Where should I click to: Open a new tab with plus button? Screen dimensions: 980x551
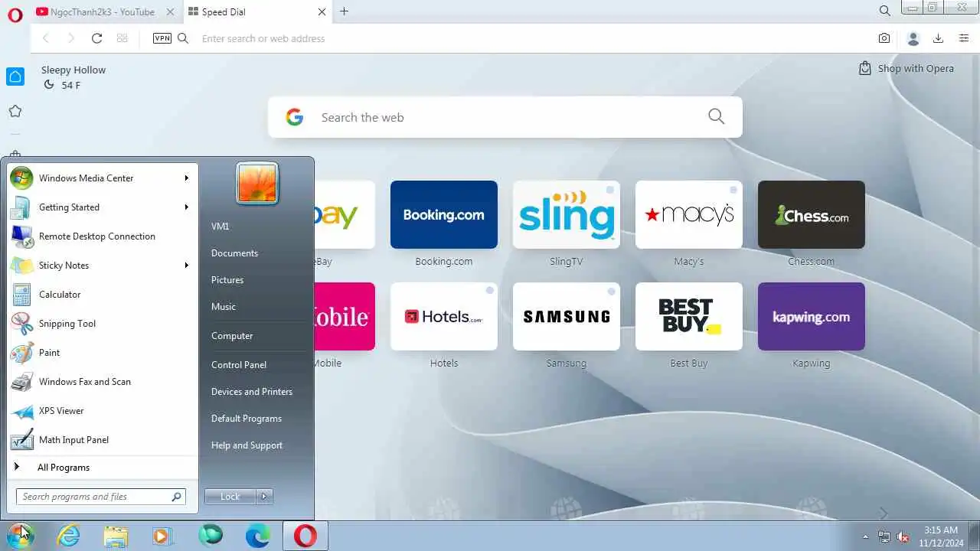(344, 11)
